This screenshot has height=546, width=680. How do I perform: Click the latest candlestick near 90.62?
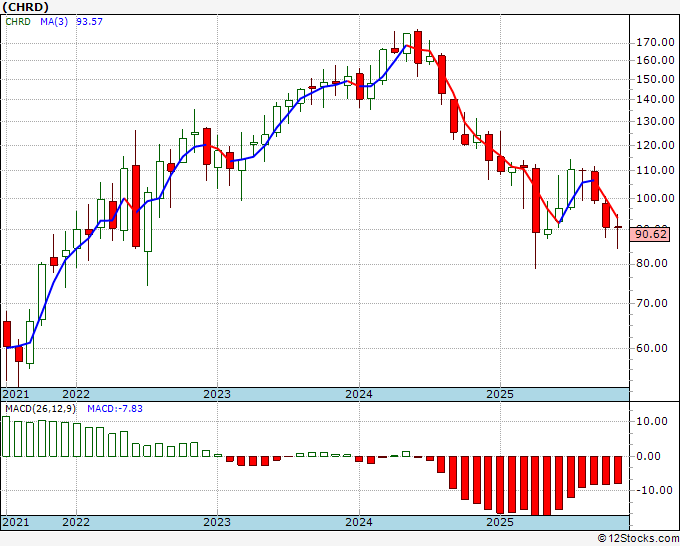click(618, 227)
